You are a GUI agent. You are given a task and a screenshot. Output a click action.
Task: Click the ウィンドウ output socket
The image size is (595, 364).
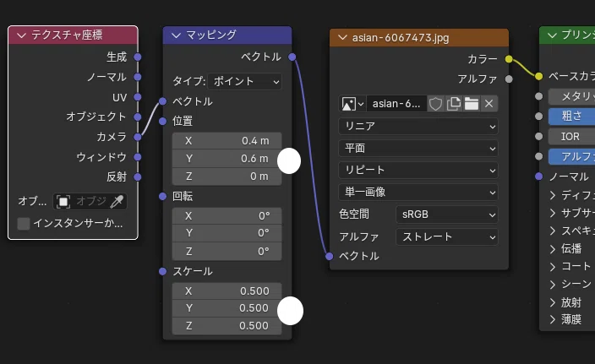pyautogui.click(x=138, y=156)
